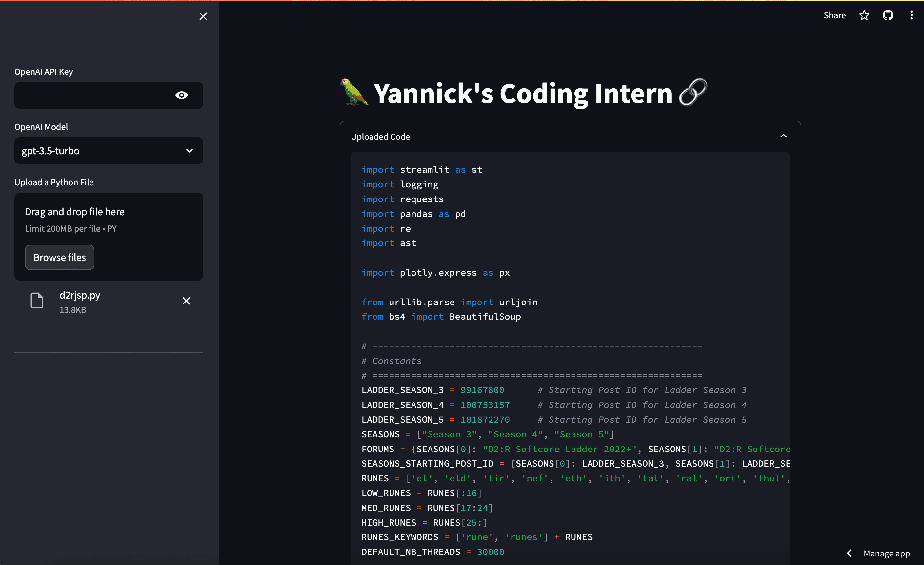
Task: Click the RUNES_KEYWORDS assignment line
Action: pos(477,537)
